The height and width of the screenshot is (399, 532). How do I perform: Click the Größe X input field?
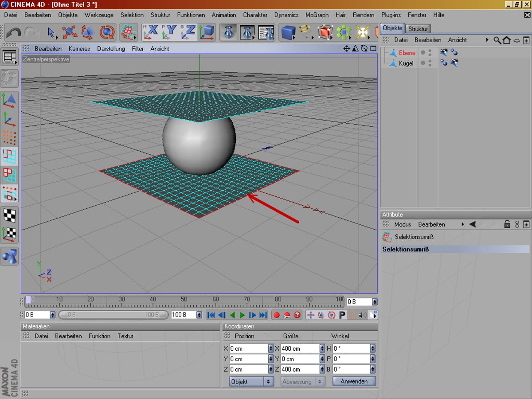click(x=300, y=348)
